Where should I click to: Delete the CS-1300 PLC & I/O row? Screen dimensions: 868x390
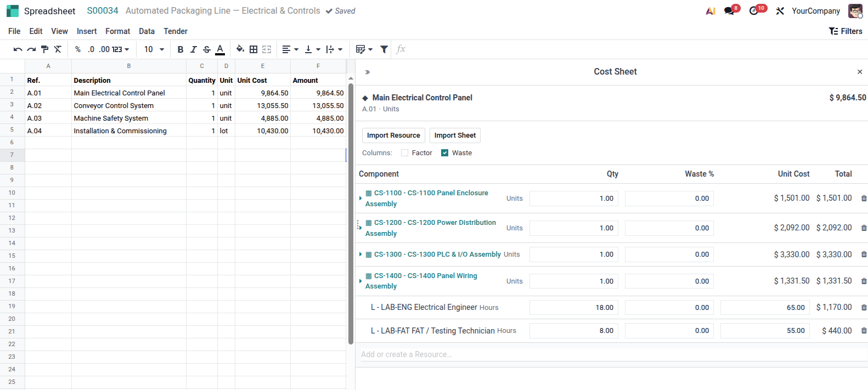tap(864, 255)
